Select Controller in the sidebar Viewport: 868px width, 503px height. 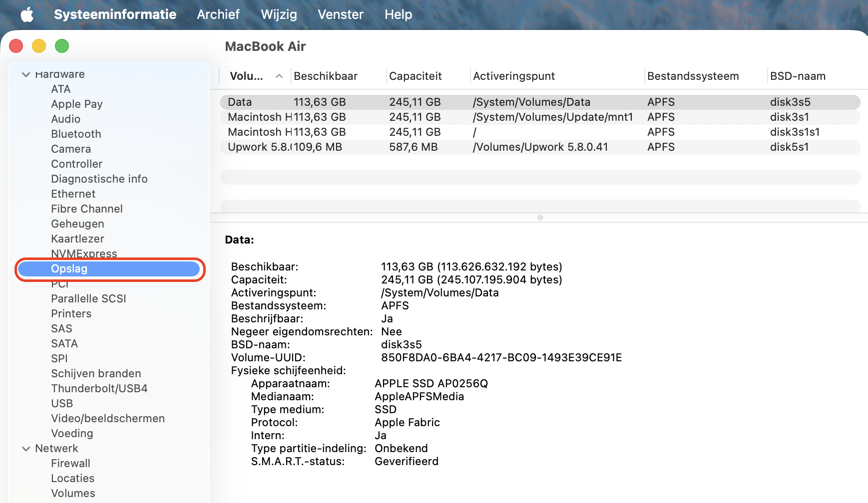pyautogui.click(x=76, y=164)
